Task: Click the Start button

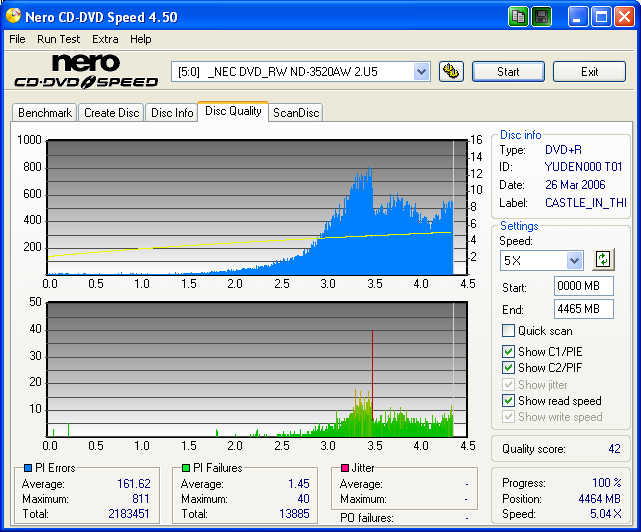Action: pyautogui.click(x=508, y=72)
